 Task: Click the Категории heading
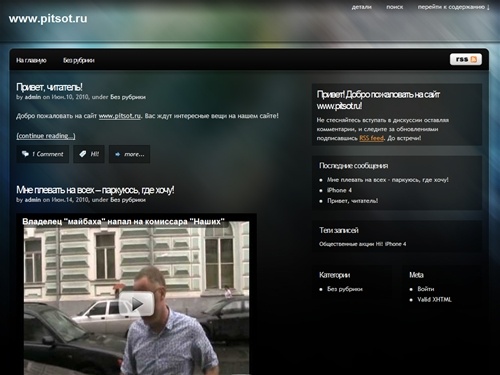[334, 275]
